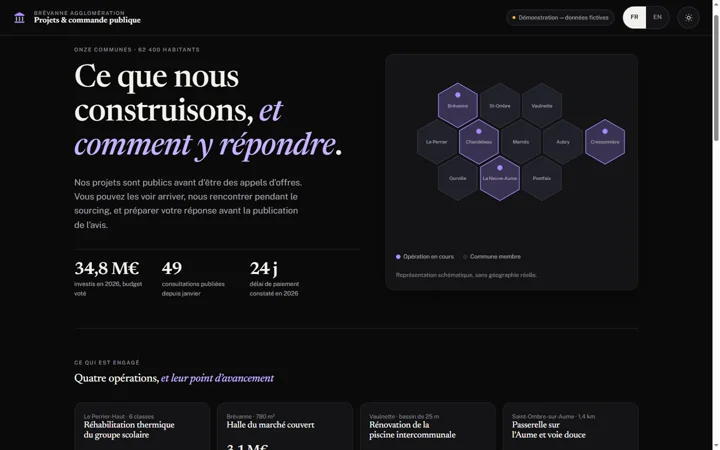Click the 'Saint-Ombre-sur-Aume · 1,4 km' caption

[553, 416]
